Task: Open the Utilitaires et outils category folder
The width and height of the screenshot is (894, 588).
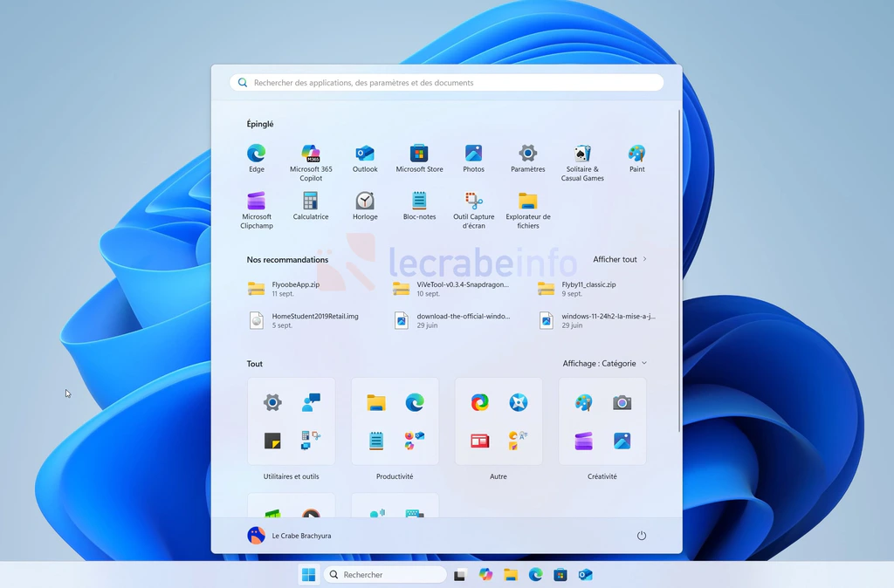Action: coord(291,421)
